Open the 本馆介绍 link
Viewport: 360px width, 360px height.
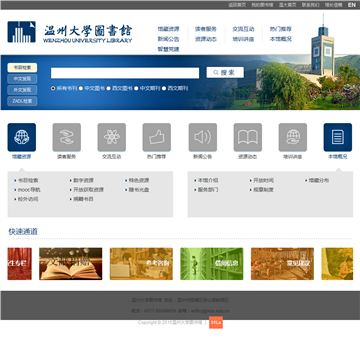[208, 180]
